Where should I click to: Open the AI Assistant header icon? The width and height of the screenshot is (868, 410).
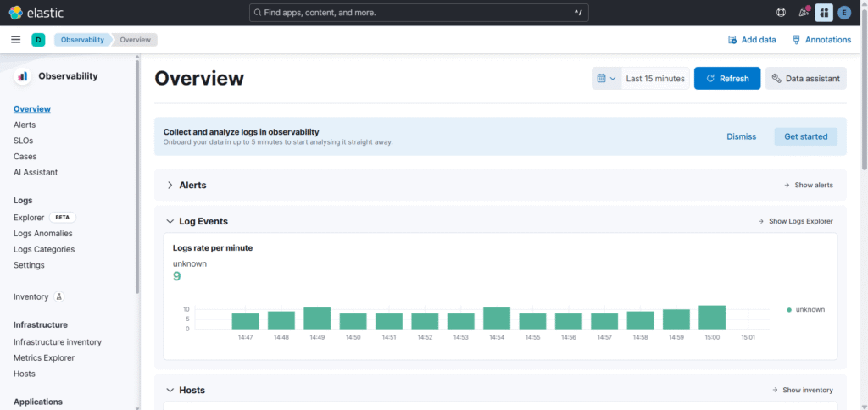click(x=824, y=12)
